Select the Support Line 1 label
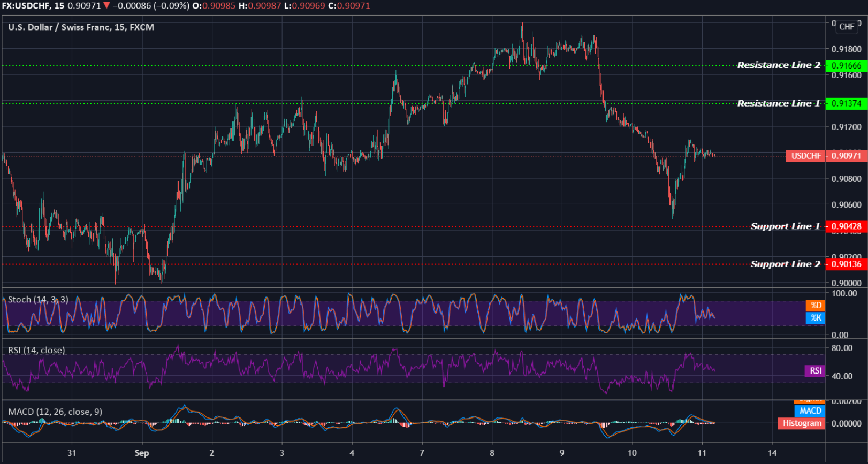This screenshot has width=868, height=464. click(785, 226)
